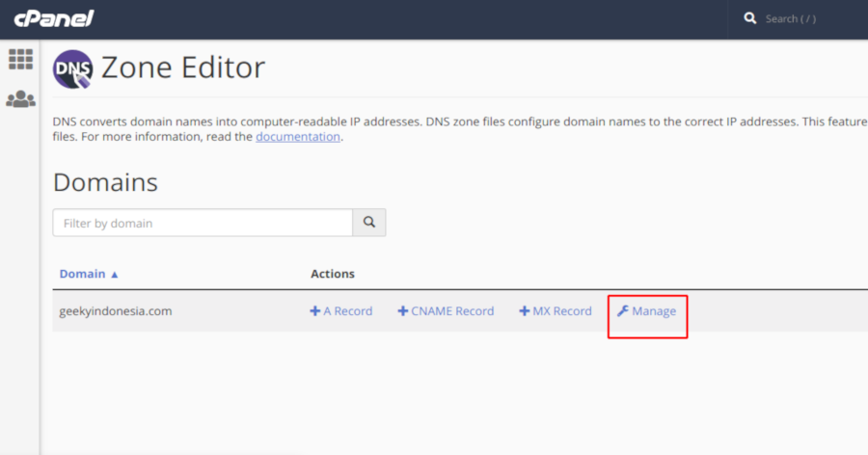Add an A Record for geekyindonesia.com
The image size is (868, 455).
(341, 311)
